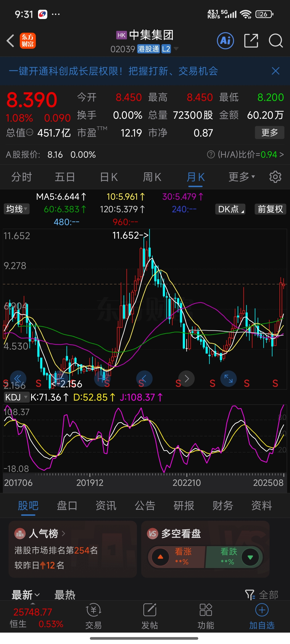Image resolution: width=290 pixels, height=644 pixels.
Task: Move chart right with arrow button
Action: coord(186,379)
